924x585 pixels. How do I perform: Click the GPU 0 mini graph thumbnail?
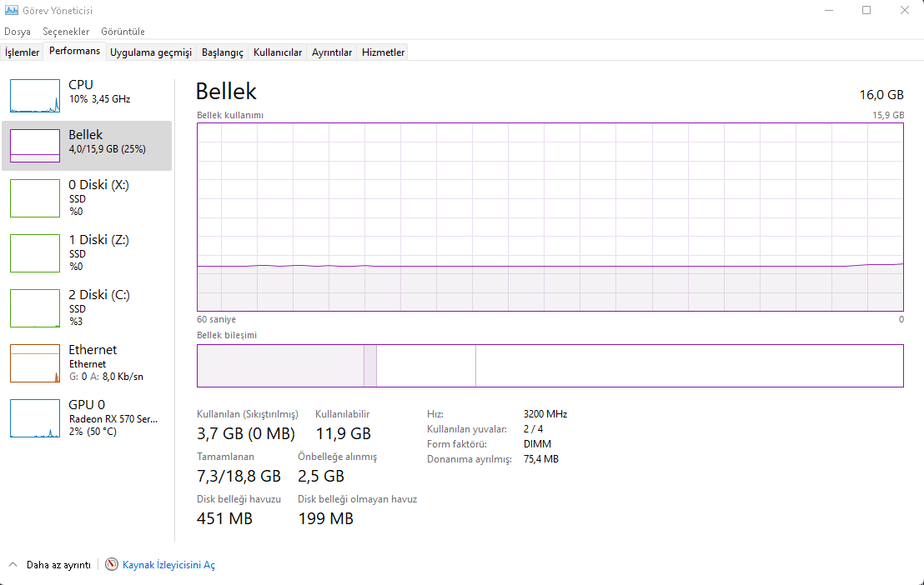(x=35, y=418)
